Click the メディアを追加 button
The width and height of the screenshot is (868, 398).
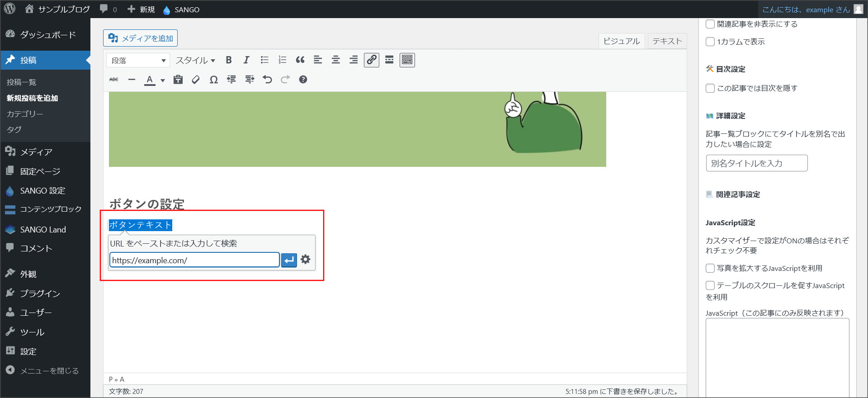(141, 38)
